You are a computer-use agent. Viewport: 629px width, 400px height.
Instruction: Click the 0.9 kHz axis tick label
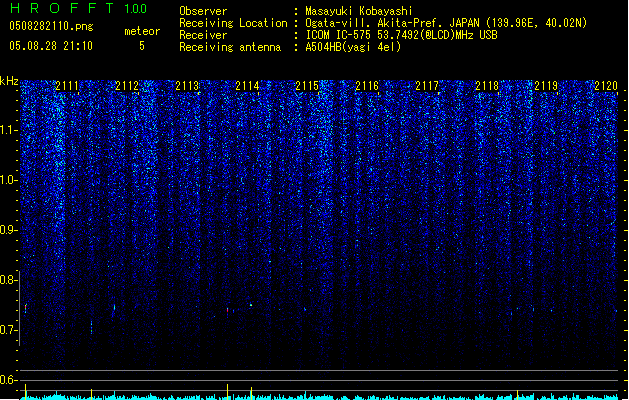(x=9, y=230)
